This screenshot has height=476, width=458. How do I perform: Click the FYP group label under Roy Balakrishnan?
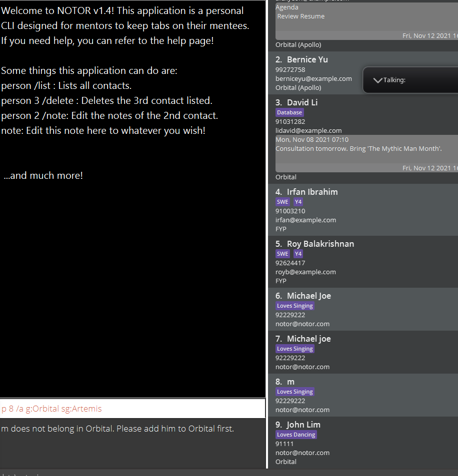coord(281,281)
